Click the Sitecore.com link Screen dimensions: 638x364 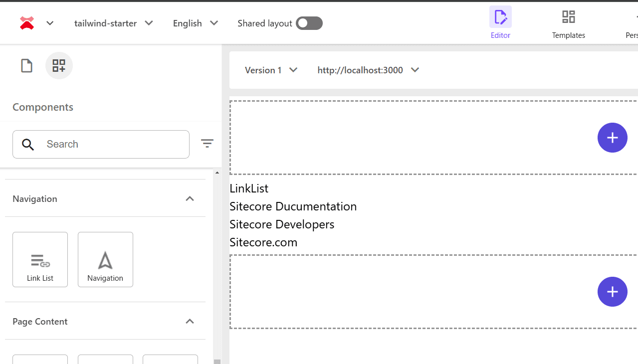(263, 242)
